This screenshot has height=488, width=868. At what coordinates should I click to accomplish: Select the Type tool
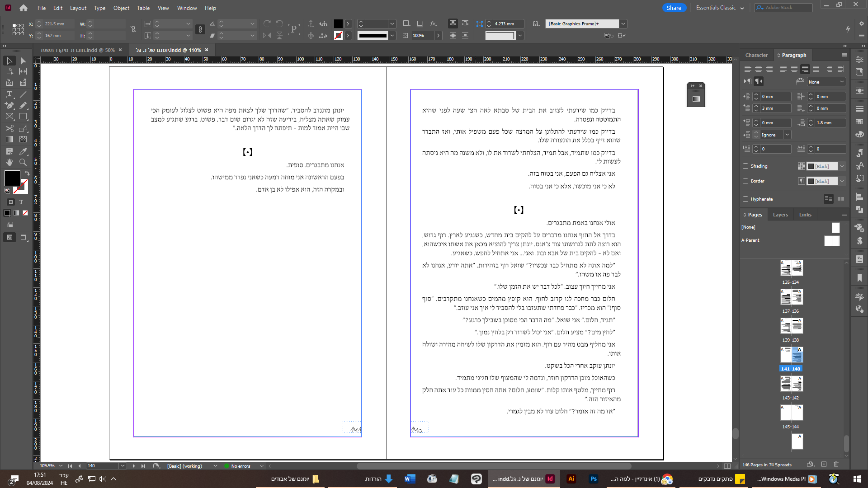click(9, 94)
